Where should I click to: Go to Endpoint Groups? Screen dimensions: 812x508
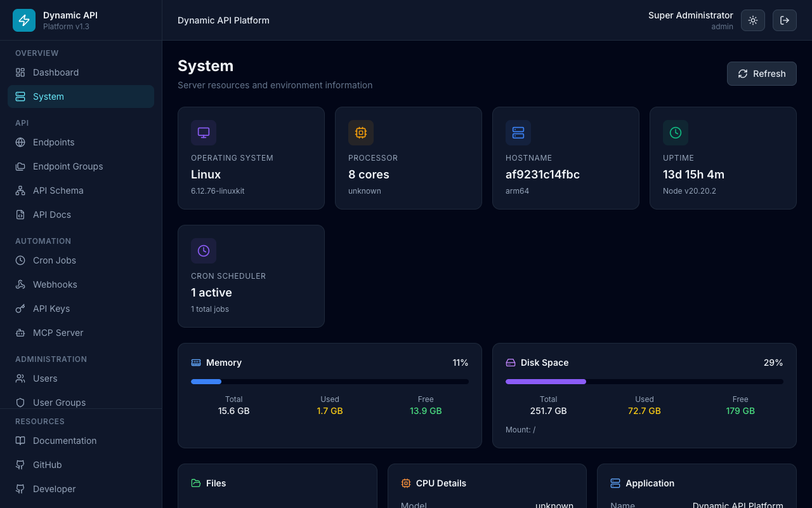pyautogui.click(x=81, y=166)
